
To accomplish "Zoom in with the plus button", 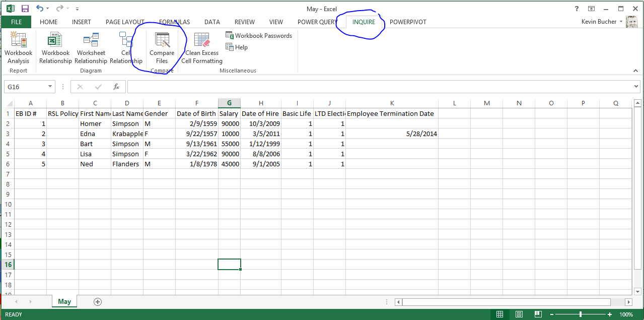I will (610, 314).
